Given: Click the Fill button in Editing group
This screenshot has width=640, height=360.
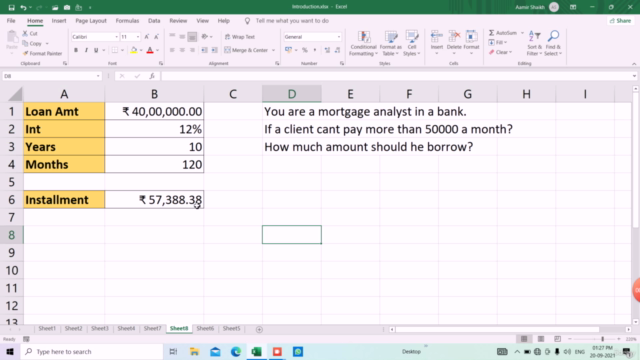Looking at the screenshot, I should tap(497, 42).
